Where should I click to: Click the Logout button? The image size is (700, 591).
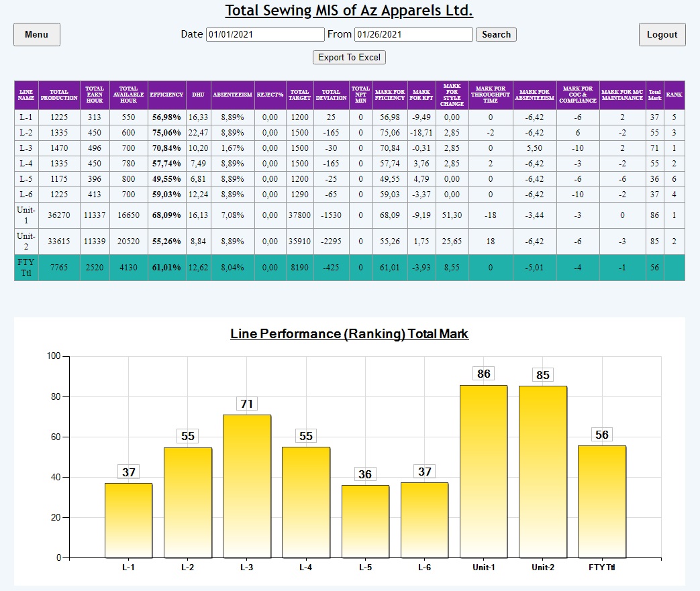click(662, 34)
